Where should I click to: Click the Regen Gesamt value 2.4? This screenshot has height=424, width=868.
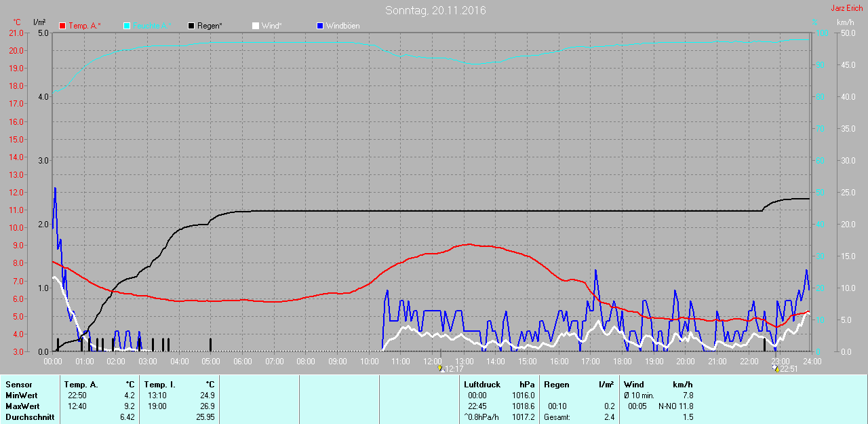[x=608, y=417]
